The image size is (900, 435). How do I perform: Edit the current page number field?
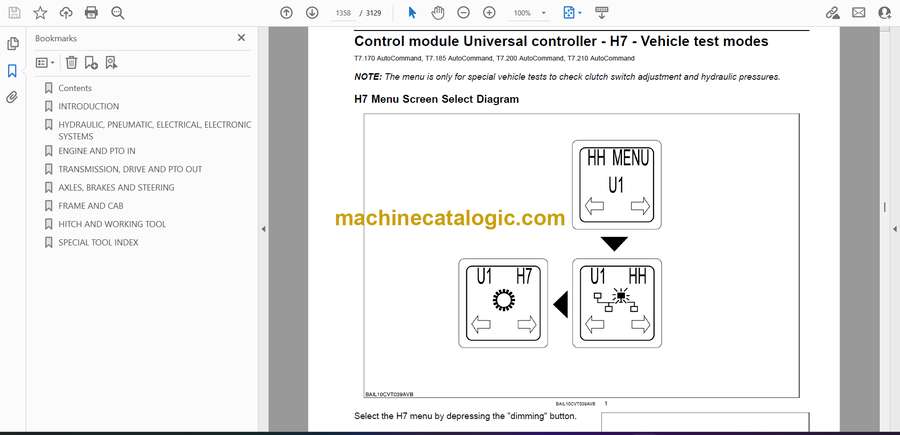click(343, 13)
